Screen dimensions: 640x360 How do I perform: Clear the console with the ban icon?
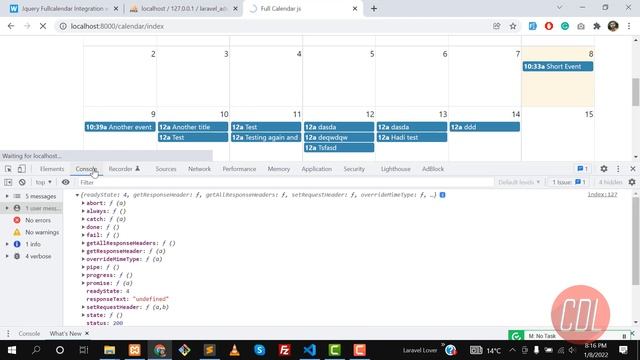pyautogui.click(x=22, y=182)
